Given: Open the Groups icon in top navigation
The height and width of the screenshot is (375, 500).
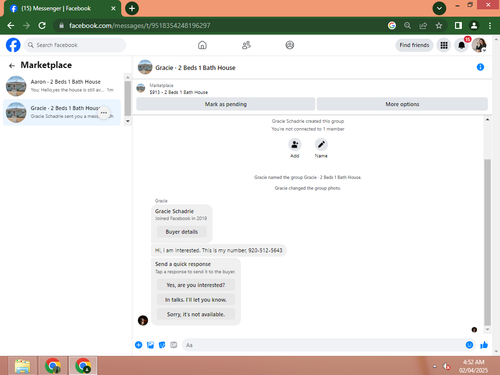Looking at the screenshot, I should (290, 45).
